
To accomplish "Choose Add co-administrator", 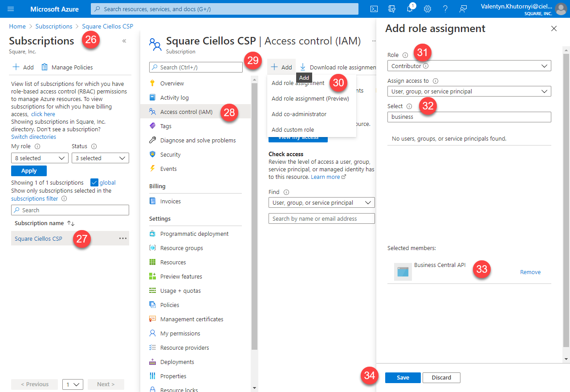I will (299, 114).
